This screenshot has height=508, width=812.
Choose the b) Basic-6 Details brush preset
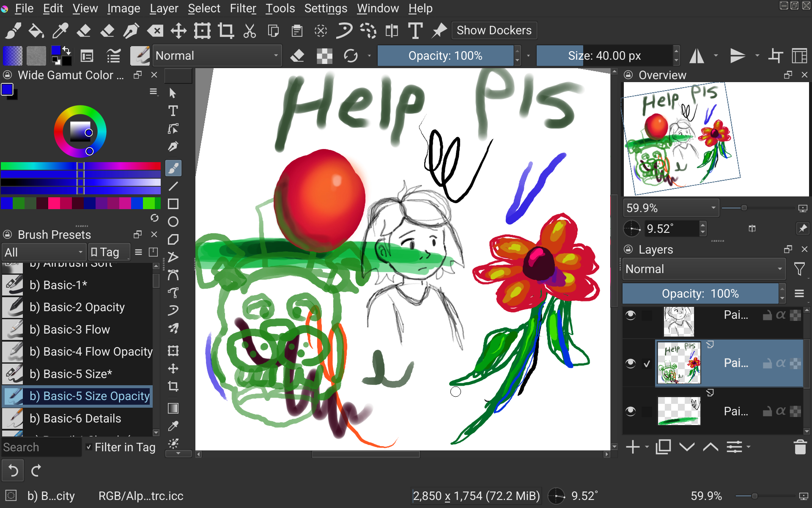pyautogui.click(x=75, y=419)
